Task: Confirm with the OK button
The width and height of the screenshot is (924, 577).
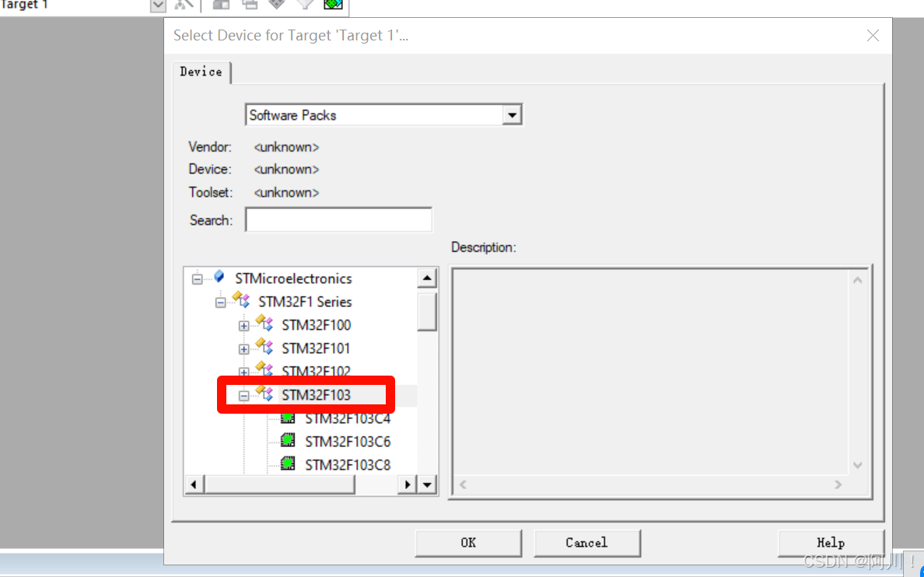Action: [x=468, y=543]
